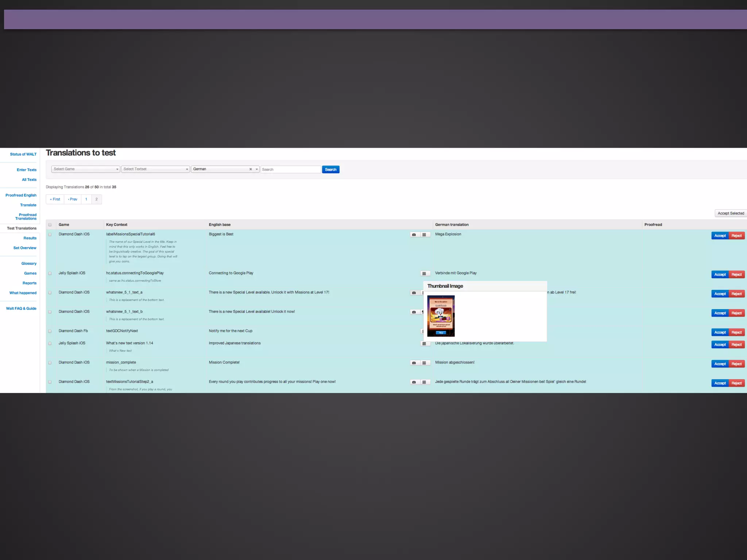This screenshot has width=747, height=560.
Task: Open Glossary from the sidebar
Action: [29, 264]
